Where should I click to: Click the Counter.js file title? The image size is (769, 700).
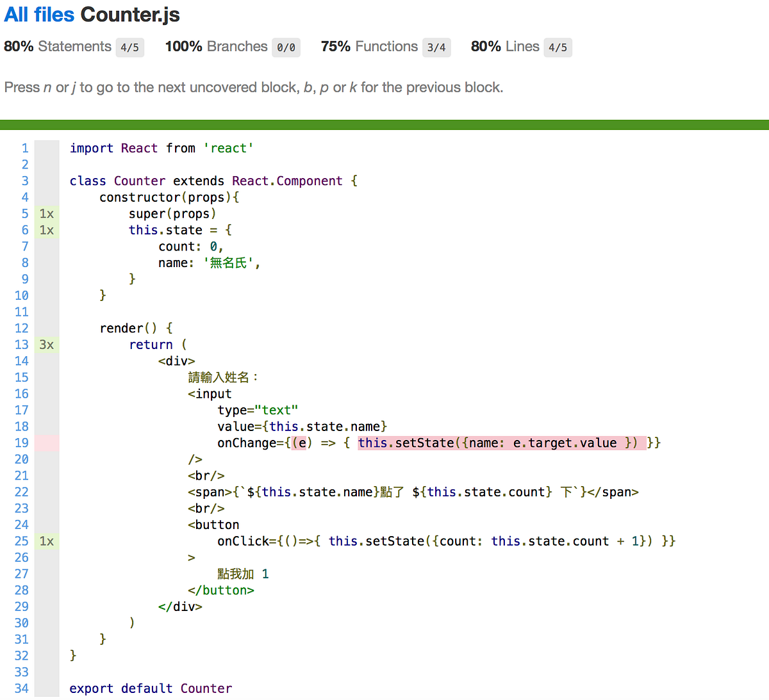tap(129, 14)
